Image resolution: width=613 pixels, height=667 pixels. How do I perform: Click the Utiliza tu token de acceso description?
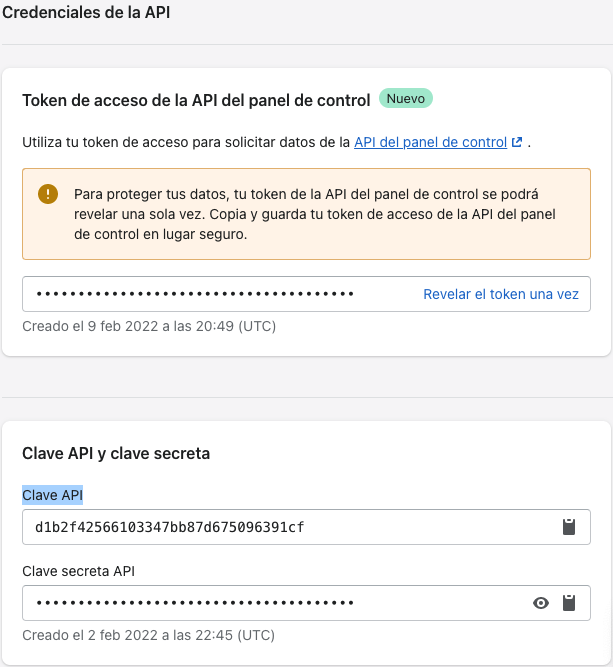(185, 142)
